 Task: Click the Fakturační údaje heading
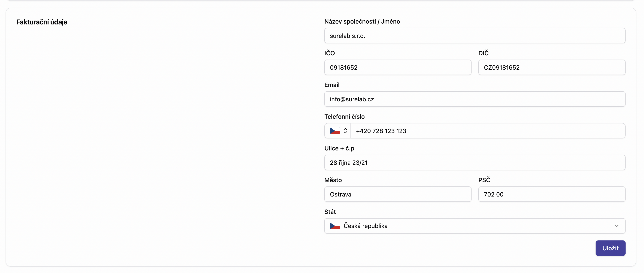coord(42,22)
